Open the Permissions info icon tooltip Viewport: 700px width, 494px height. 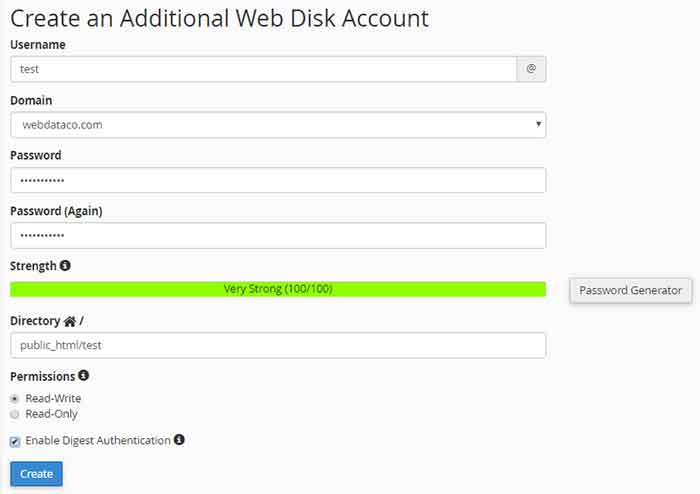pyautogui.click(x=83, y=375)
